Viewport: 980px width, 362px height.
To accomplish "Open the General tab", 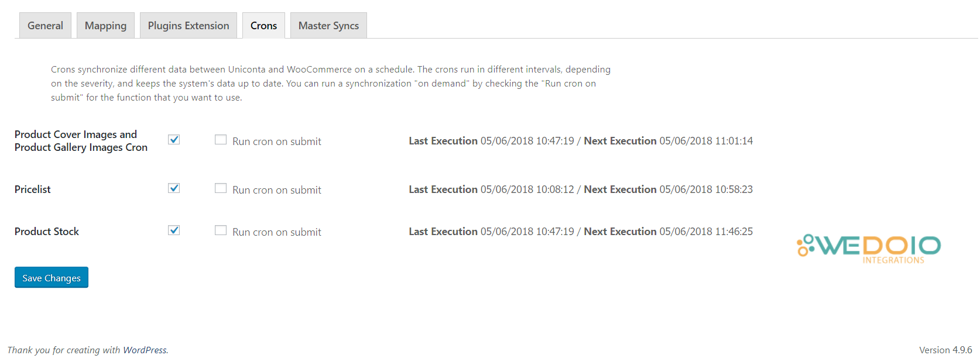I will (x=45, y=26).
